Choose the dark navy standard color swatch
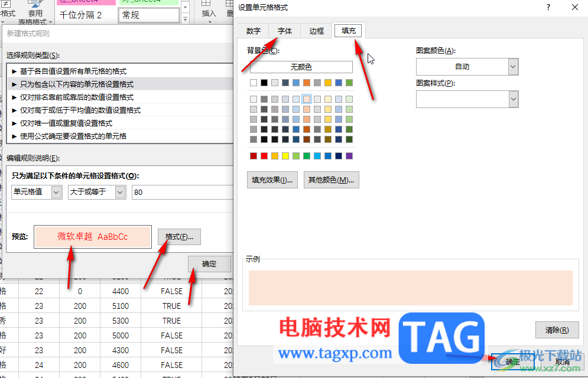The width and height of the screenshot is (588, 378). pyautogui.click(x=339, y=156)
